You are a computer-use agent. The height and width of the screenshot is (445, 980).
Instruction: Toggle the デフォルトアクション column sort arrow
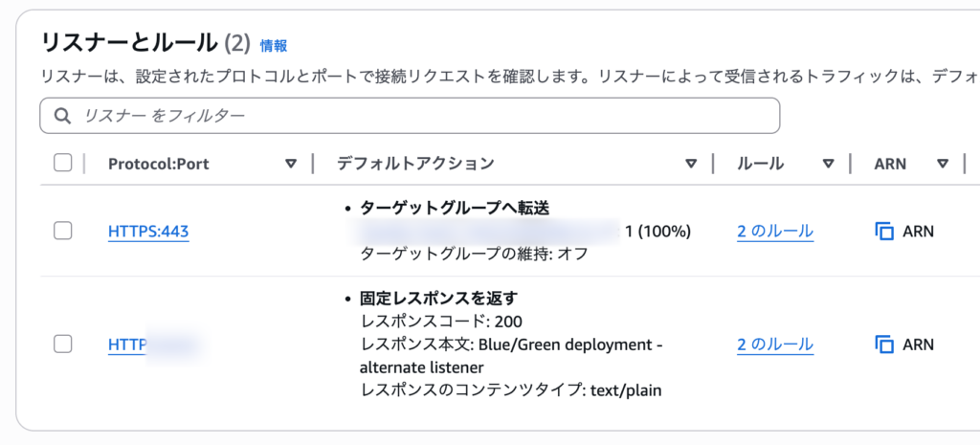click(x=691, y=164)
